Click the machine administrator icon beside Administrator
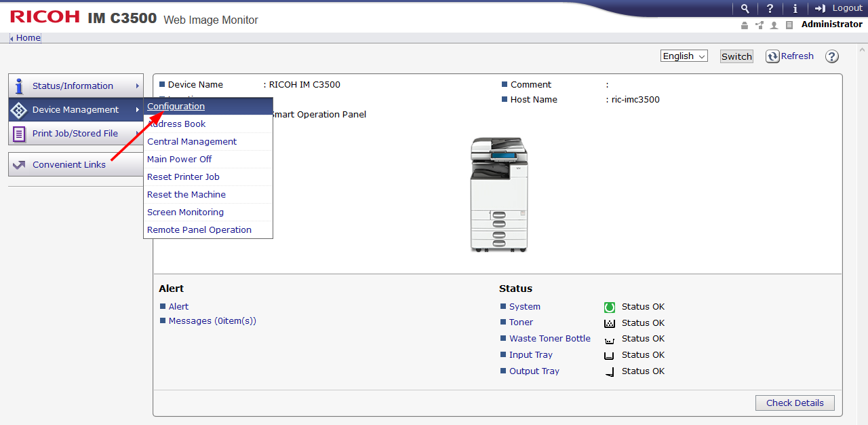The image size is (868, 425). coord(745,25)
